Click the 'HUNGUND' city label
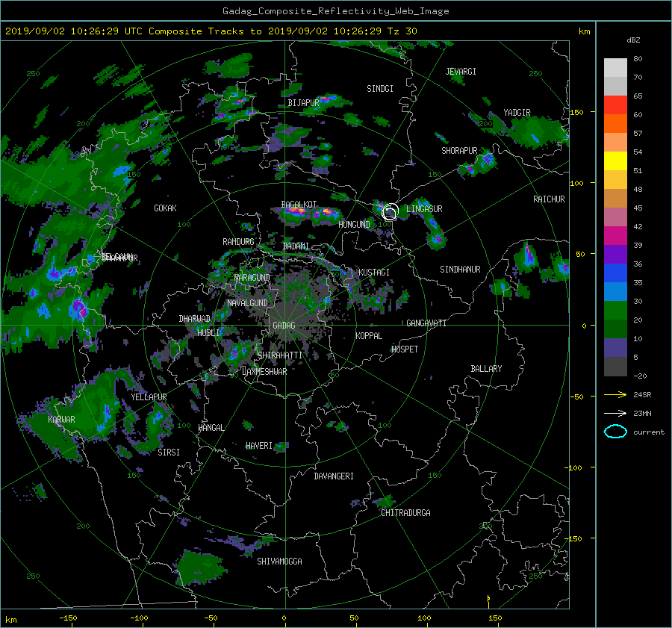Screen dimensions: 672x628 354,225
